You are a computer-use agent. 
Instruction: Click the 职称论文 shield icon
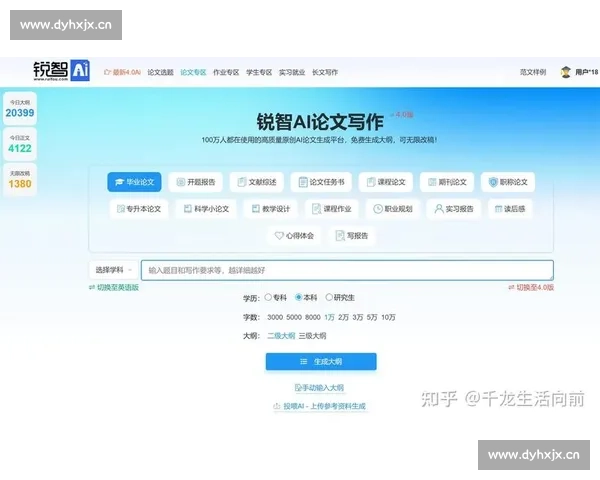point(491,182)
